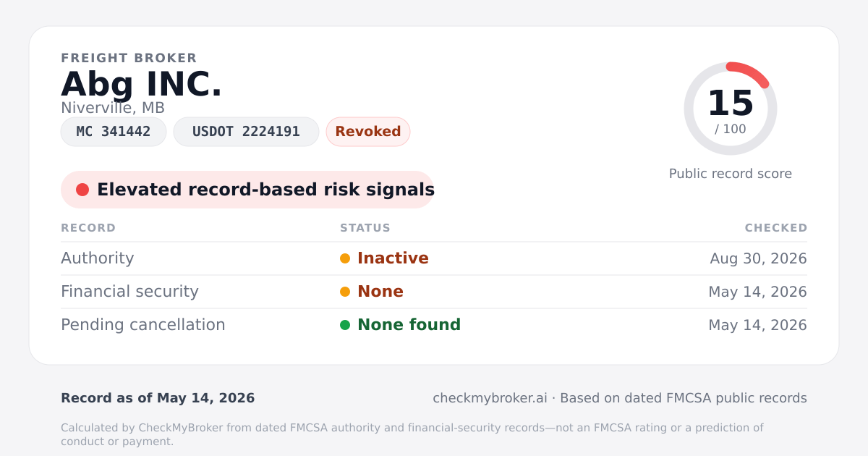Click the STATUS column header
The image size is (868, 456).
[x=365, y=228]
